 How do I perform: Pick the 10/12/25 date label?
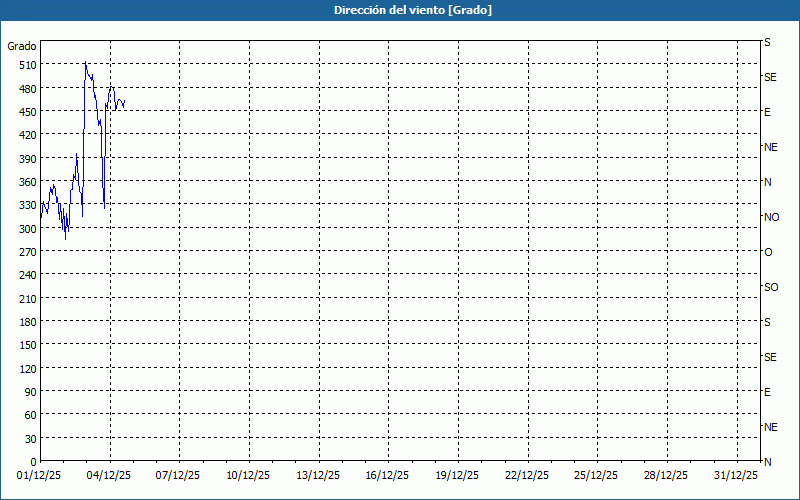point(248,476)
